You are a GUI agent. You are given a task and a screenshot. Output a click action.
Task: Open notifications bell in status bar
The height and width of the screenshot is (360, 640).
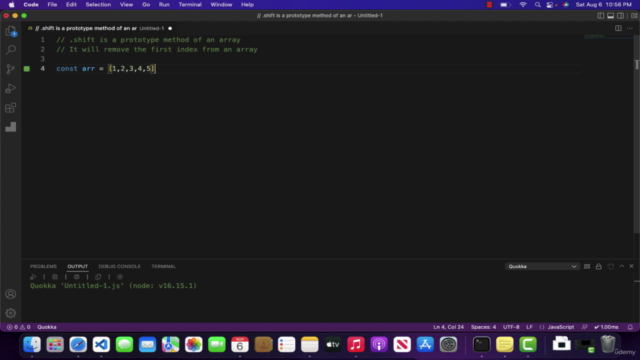click(630, 327)
